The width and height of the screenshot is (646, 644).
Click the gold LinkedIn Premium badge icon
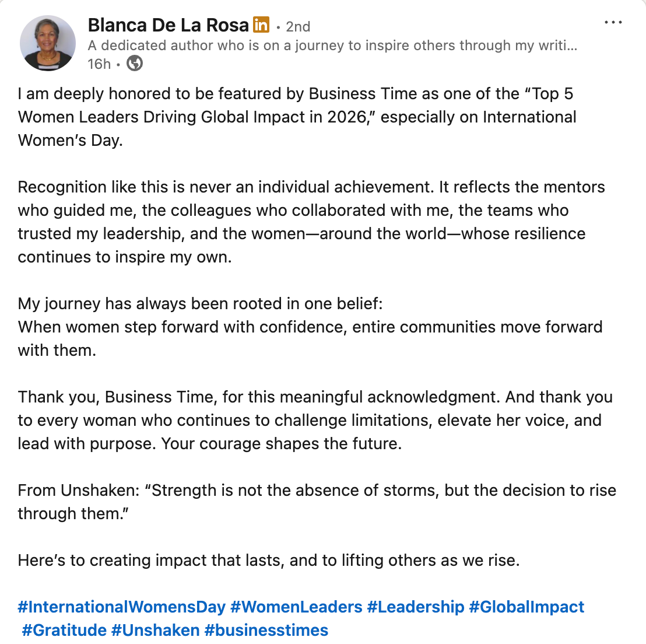click(261, 25)
